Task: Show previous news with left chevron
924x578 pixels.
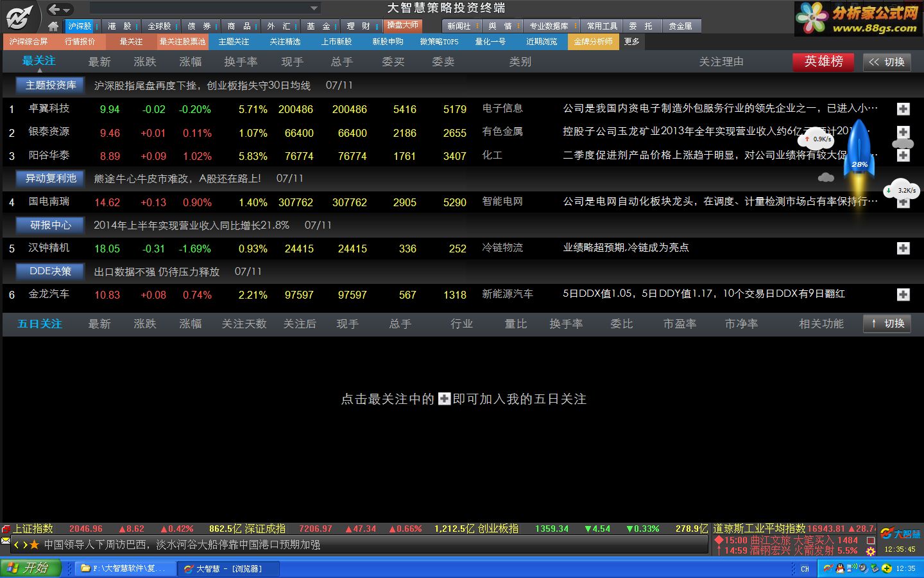Action: pyautogui.click(x=17, y=545)
